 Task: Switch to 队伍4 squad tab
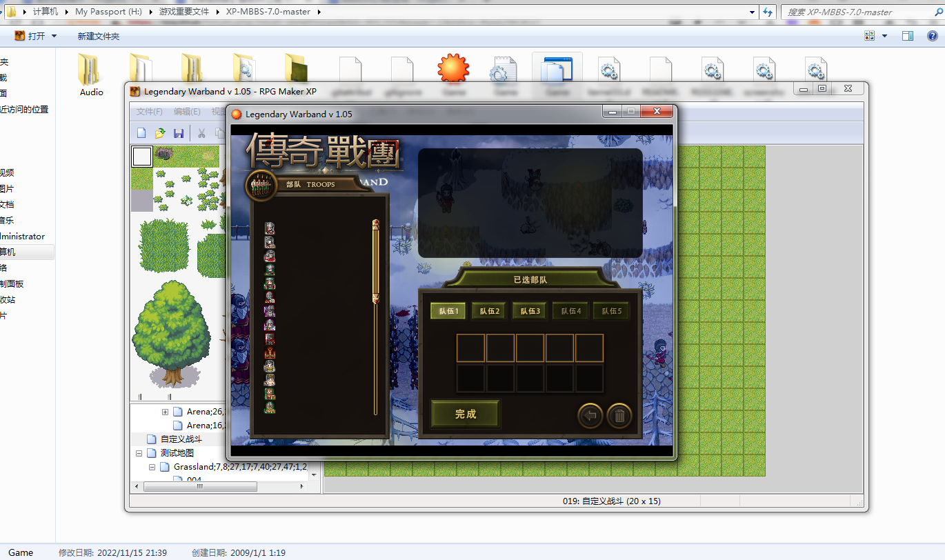pyautogui.click(x=570, y=311)
